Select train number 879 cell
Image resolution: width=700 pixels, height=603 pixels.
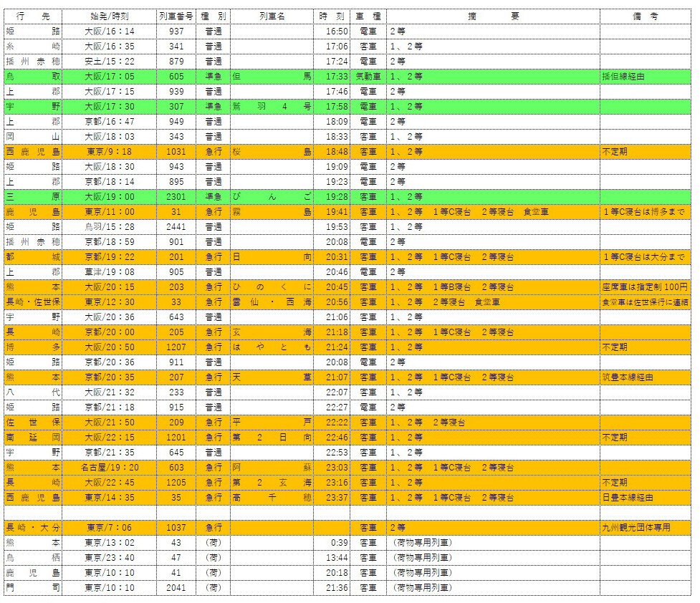176,62
